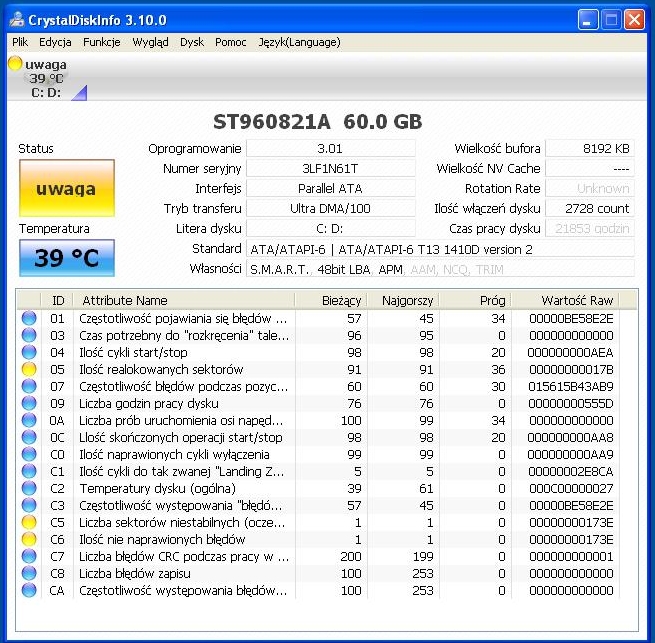
Task: Select row 'Liczba godzin pracy dysku'
Action: tap(318, 403)
